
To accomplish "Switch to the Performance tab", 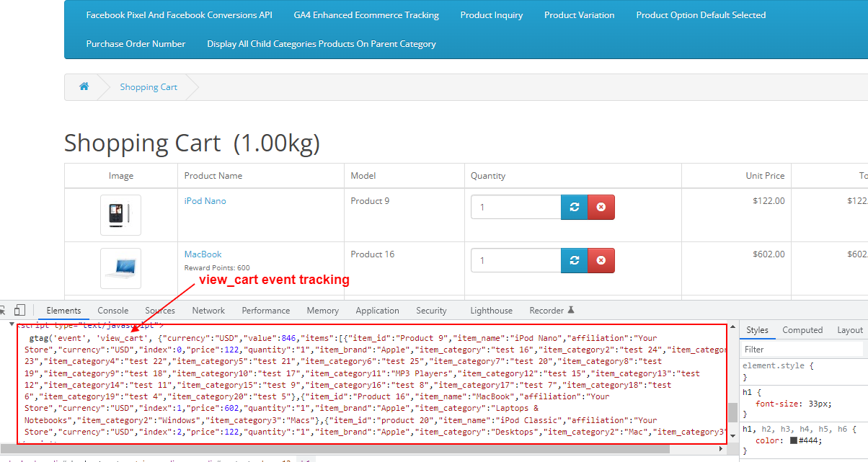I will (266, 311).
